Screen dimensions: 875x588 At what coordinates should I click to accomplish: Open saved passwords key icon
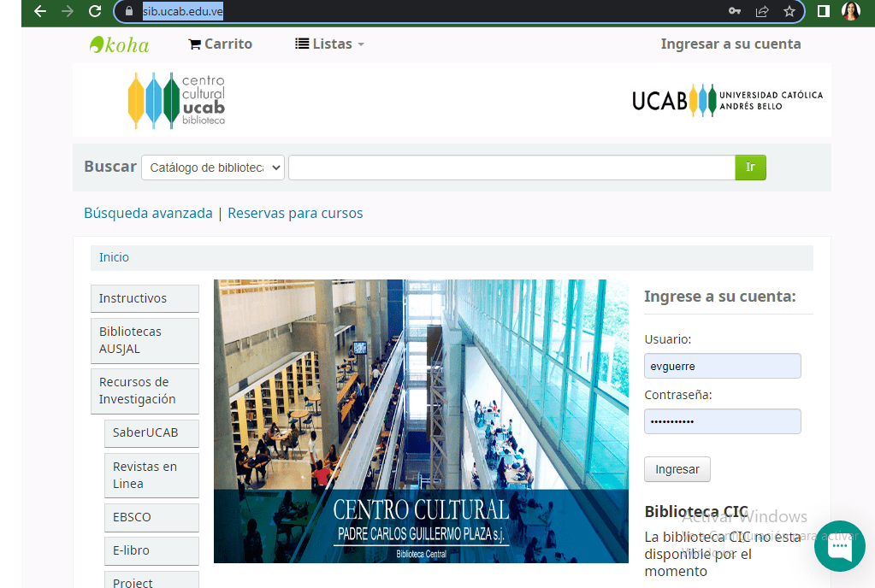coord(735,11)
